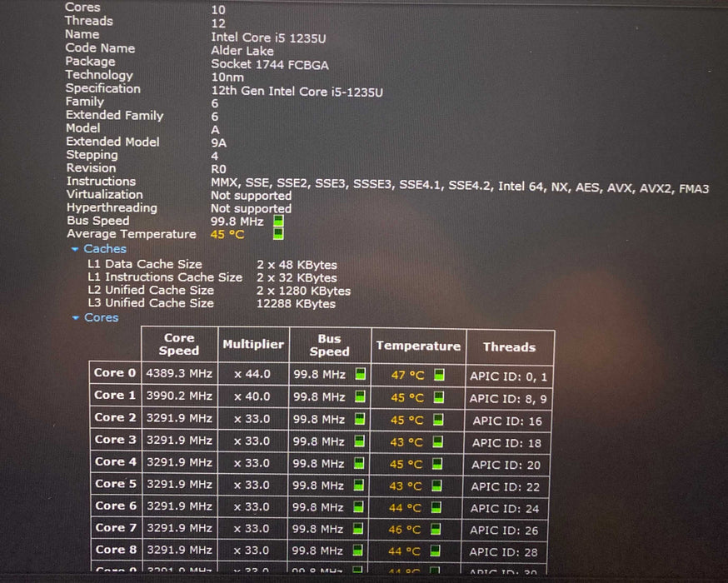Image resolution: width=728 pixels, height=583 pixels.
Task: Click the APIC ID: 8, 9 cell
Action: (508, 398)
